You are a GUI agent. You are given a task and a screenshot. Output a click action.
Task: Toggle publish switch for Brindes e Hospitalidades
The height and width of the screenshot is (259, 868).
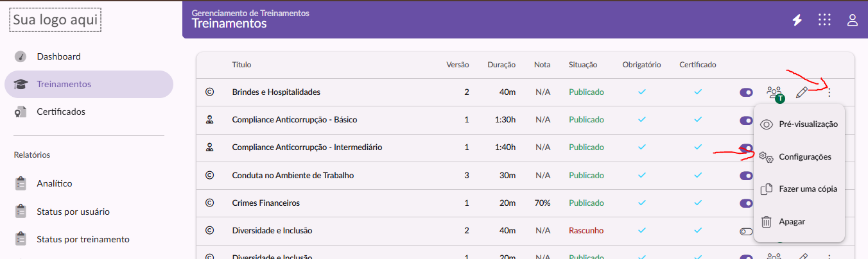[746, 92]
